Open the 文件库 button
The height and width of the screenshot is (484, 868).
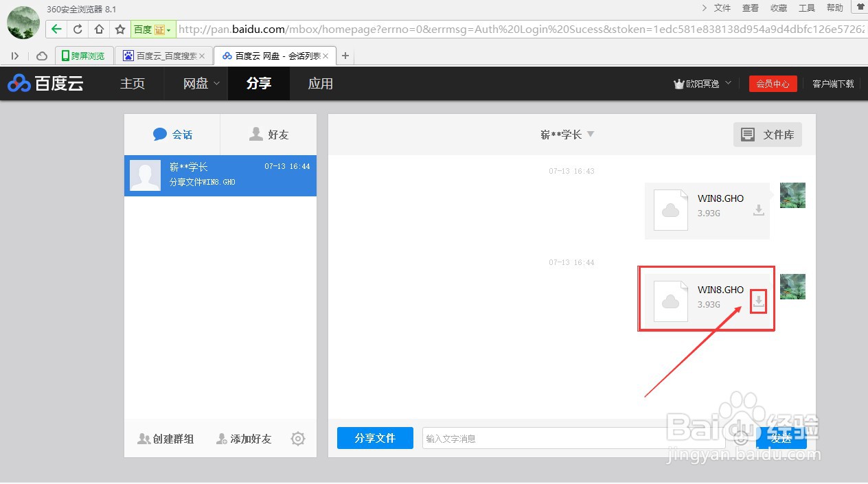[x=768, y=135]
